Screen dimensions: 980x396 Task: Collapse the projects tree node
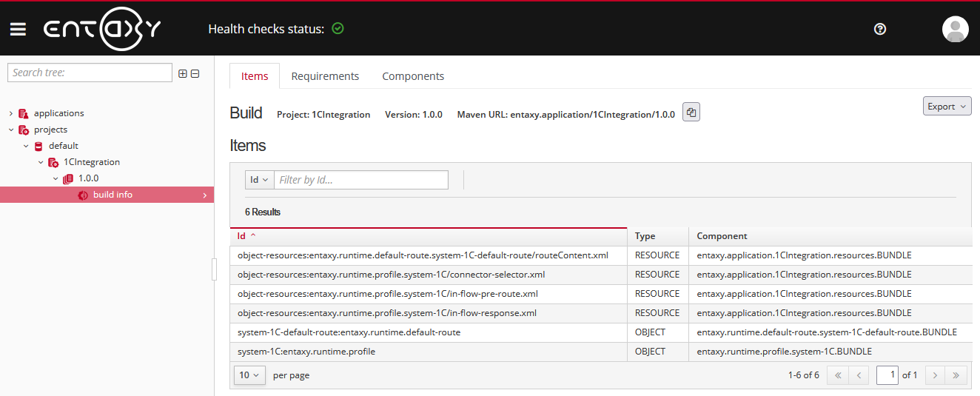(x=11, y=130)
